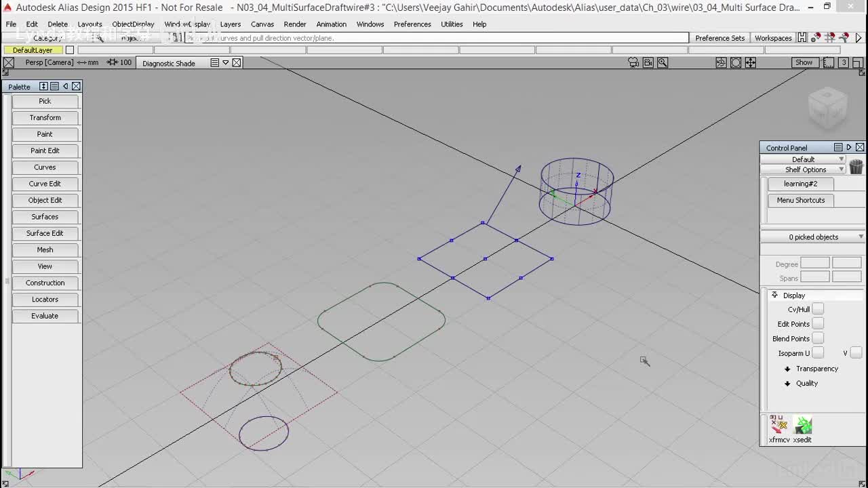Open the Evaluate palette tab
Viewport: 868px width, 488px height.
(x=45, y=316)
